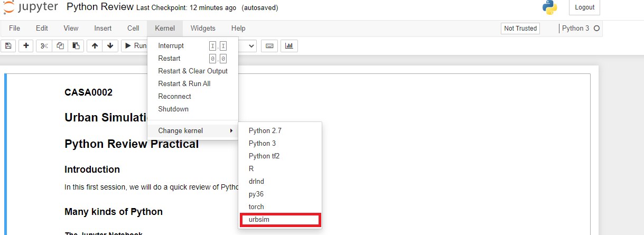
Task: Choose Interrupt from the Kernel menu
Action: tap(193, 46)
